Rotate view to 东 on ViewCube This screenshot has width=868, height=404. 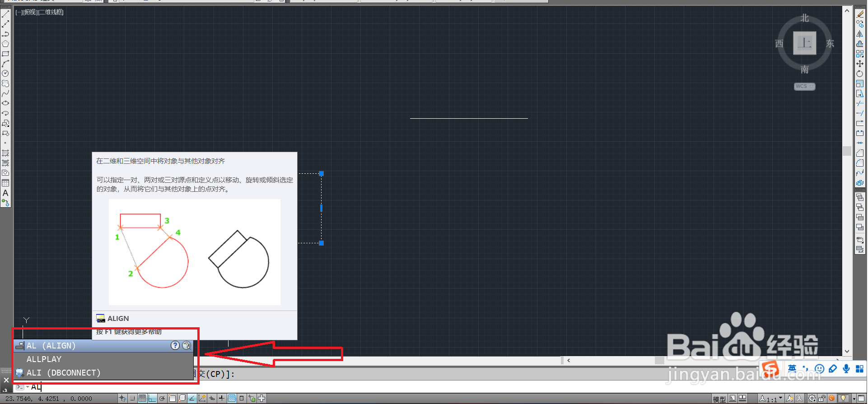pyautogui.click(x=830, y=43)
